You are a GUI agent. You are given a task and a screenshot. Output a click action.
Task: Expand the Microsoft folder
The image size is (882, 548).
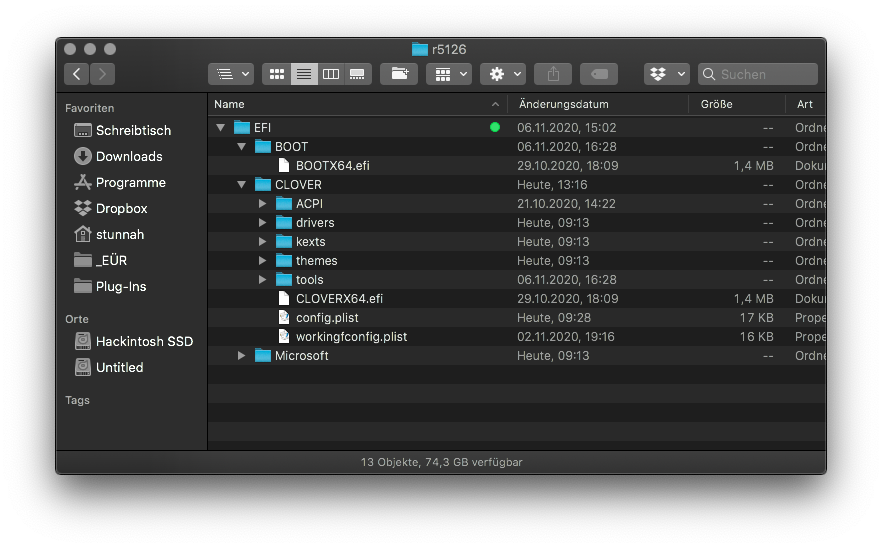click(241, 356)
